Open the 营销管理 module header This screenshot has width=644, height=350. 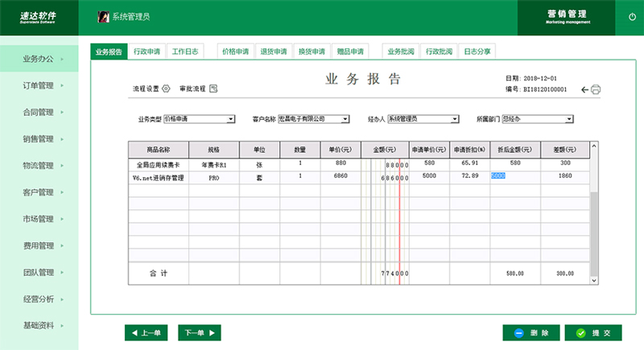pos(567,17)
